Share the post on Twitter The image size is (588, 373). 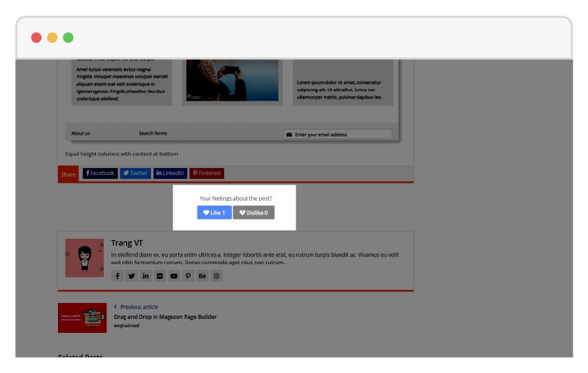pos(135,173)
